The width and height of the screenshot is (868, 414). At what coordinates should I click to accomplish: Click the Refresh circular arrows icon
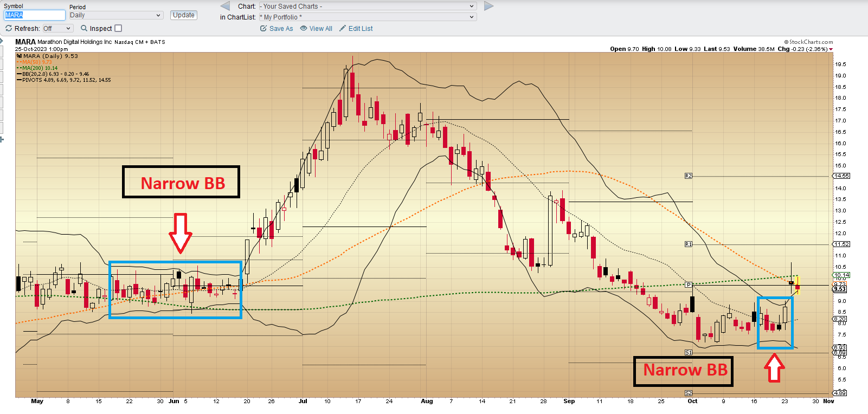tap(9, 28)
